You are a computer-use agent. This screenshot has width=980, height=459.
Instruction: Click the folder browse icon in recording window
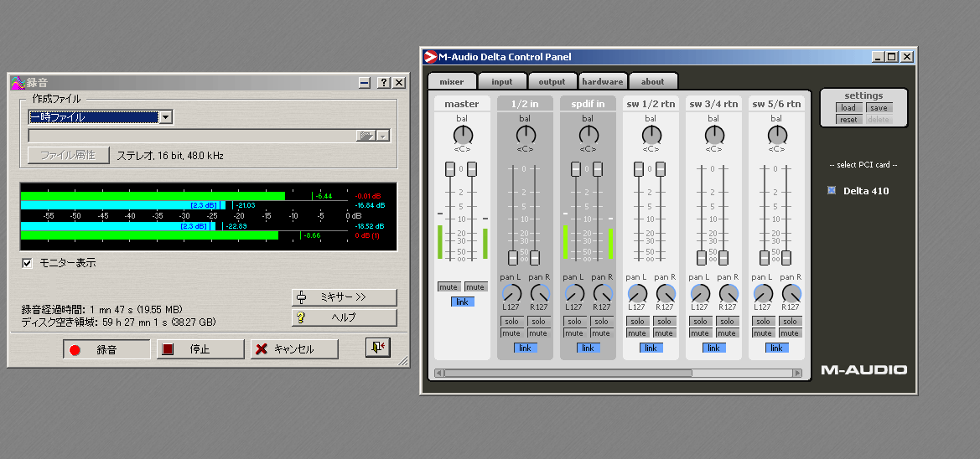(366, 136)
